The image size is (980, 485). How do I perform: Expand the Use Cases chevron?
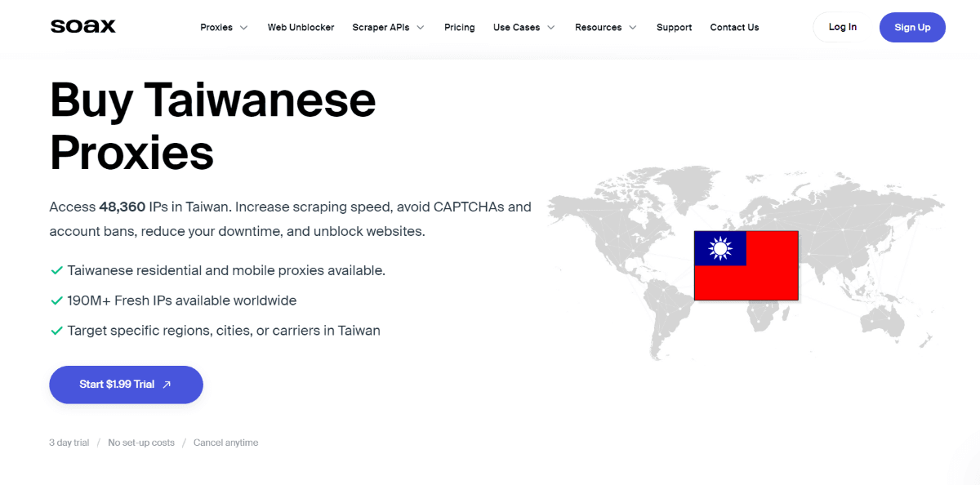(550, 28)
